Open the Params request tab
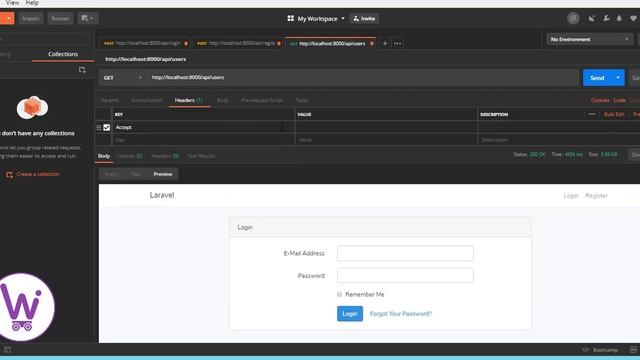Screen dimensions: 640x360 (109, 100)
